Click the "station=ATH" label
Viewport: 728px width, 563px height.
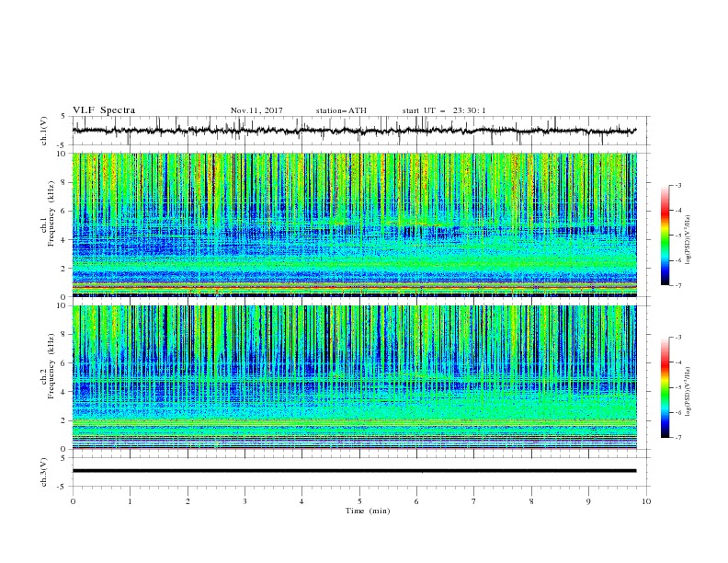point(341,110)
